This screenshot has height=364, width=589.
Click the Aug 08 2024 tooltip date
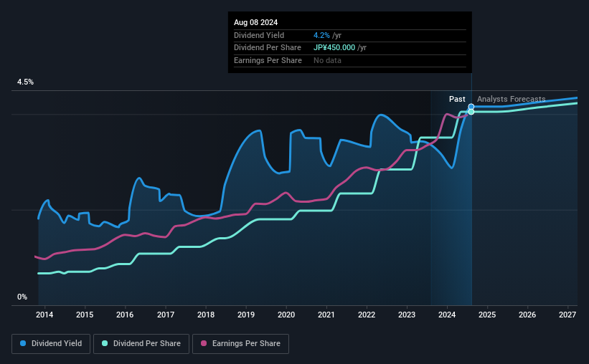click(256, 22)
